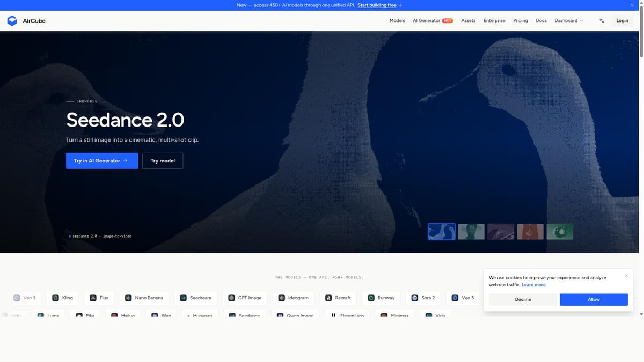
Task: Go to the Assets nav item
Action: pos(468,21)
